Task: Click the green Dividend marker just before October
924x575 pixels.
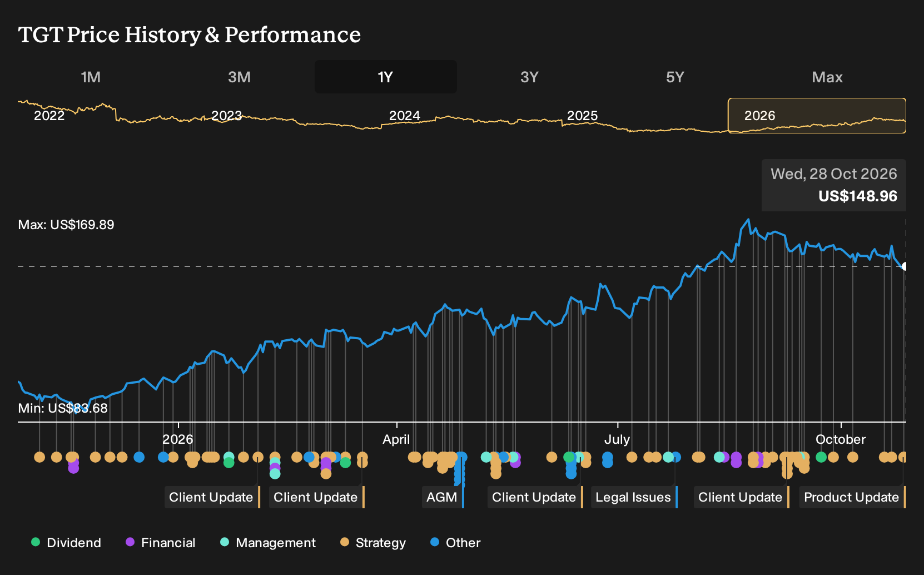Action: [821, 457]
